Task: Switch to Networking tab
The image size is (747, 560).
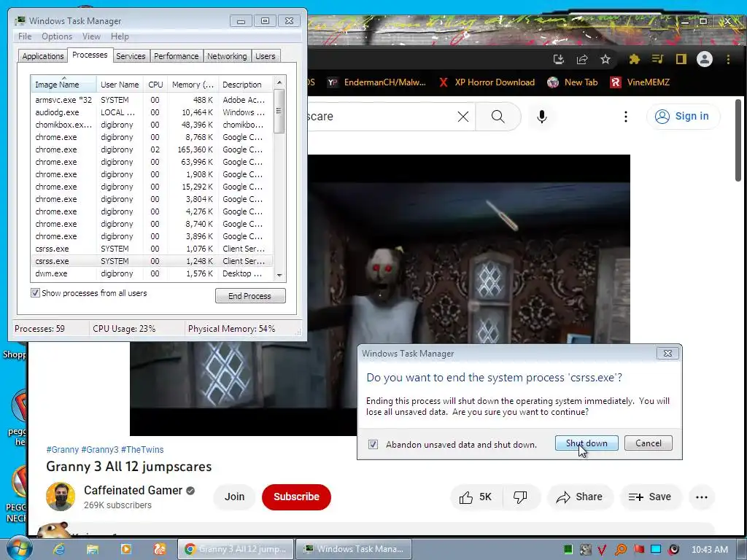Action: 228,56
